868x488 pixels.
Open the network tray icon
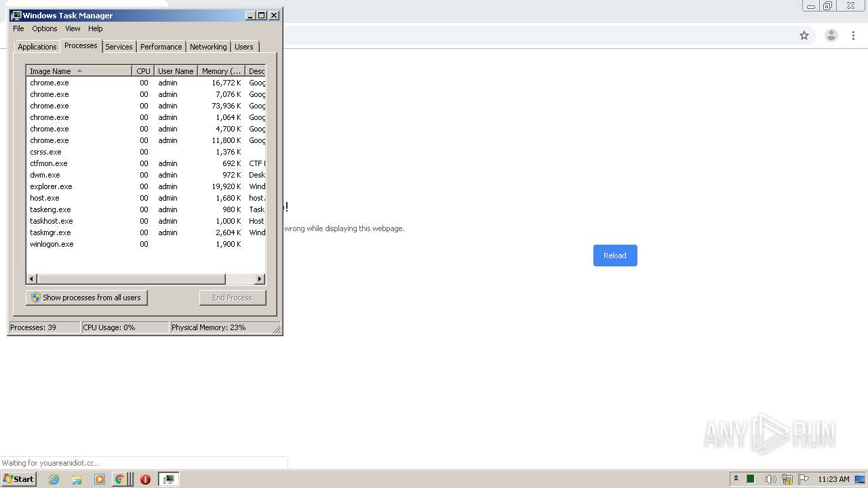tap(787, 479)
